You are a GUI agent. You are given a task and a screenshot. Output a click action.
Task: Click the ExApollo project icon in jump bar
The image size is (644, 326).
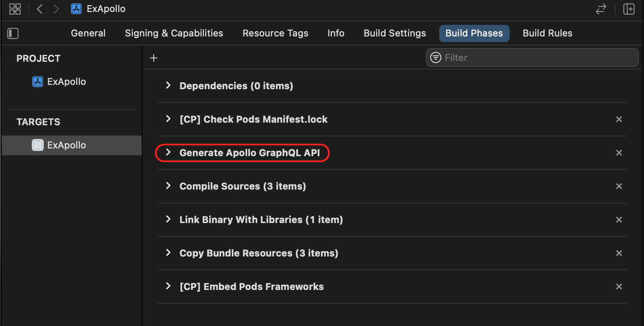pos(76,9)
